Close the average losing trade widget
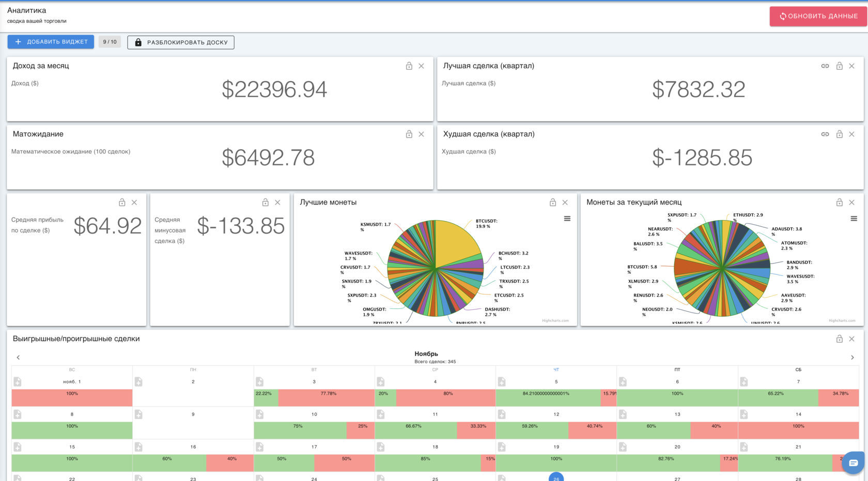The image size is (868, 481). (278, 203)
